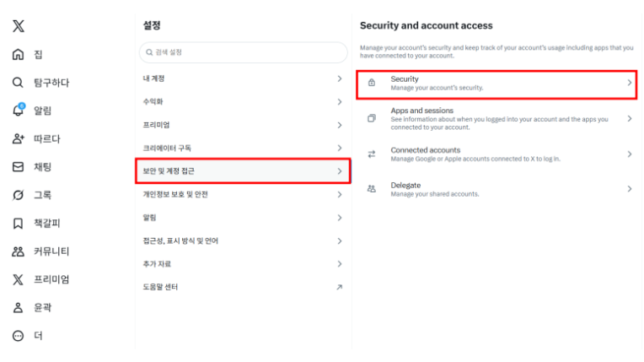644x362 pixels.
Task: Open the 더 more options icon
Action: (x=18, y=336)
